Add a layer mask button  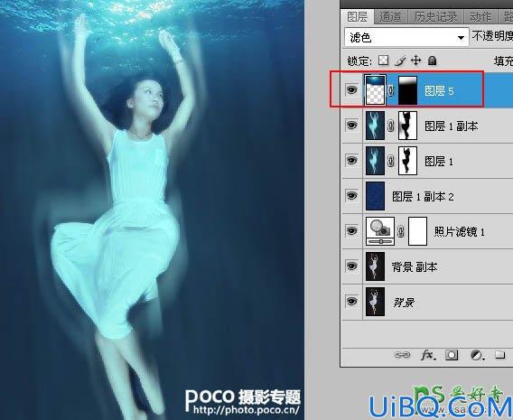click(x=452, y=355)
